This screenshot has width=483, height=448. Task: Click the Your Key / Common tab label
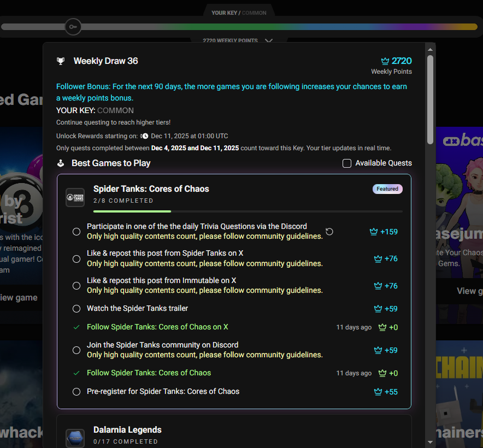click(x=239, y=13)
